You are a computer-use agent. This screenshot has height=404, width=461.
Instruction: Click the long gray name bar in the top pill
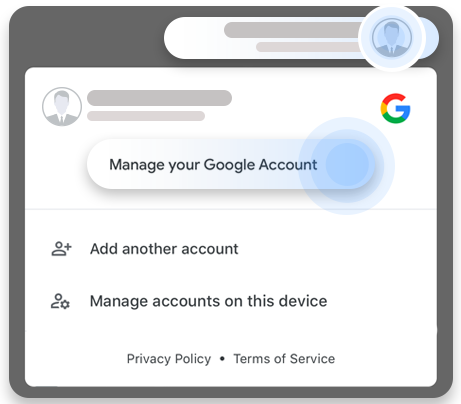[292, 30]
